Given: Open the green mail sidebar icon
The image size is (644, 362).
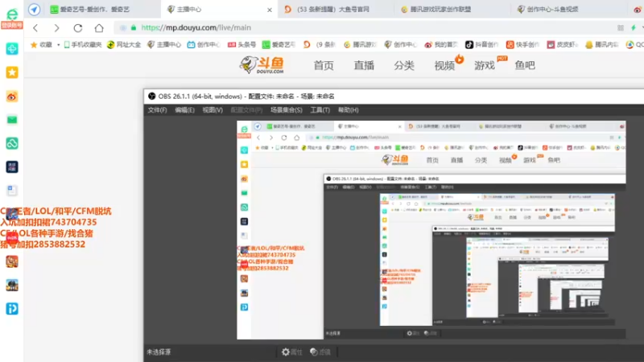Looking at the screenshot, I should (12, 120).
